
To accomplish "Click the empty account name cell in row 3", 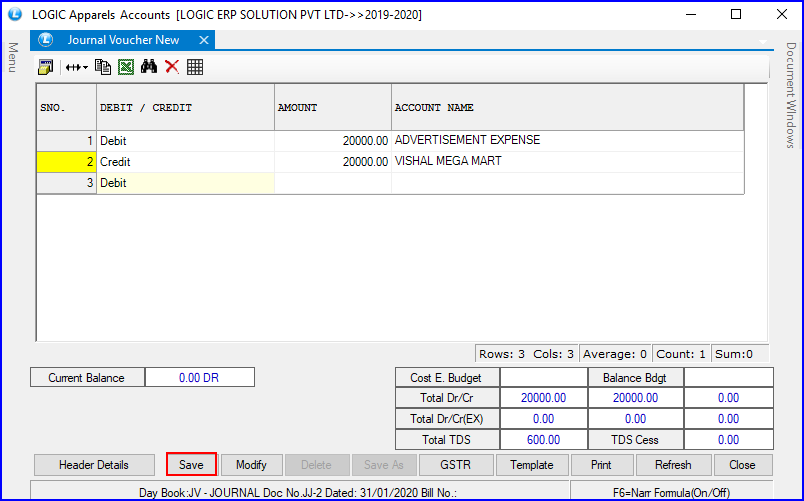I will coord(568,183).
